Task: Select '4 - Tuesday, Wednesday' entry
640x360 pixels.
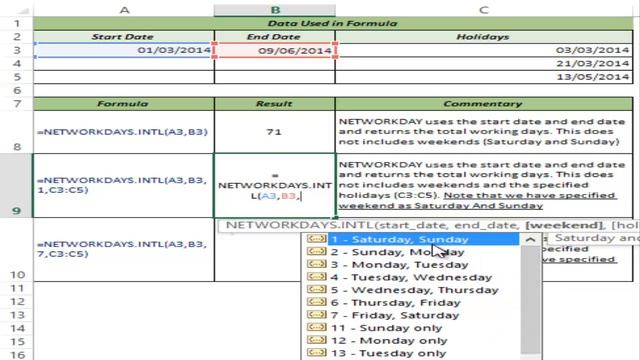Action: pos(411,278)
